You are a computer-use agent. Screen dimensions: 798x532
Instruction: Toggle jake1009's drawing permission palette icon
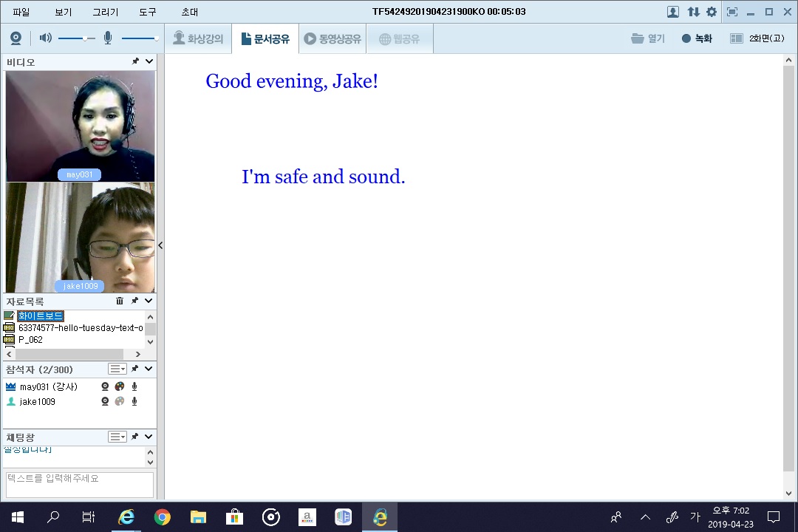click(120, 401)
